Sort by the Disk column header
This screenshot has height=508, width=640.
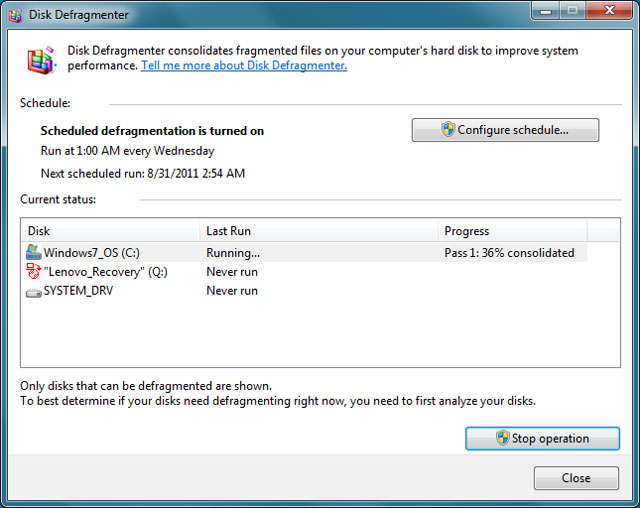point(110,231)
